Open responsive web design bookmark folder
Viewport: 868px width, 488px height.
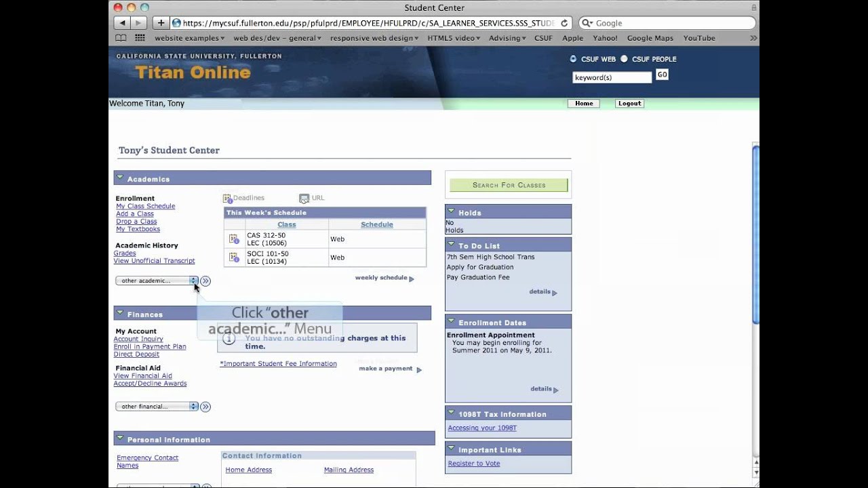[374, 38]
